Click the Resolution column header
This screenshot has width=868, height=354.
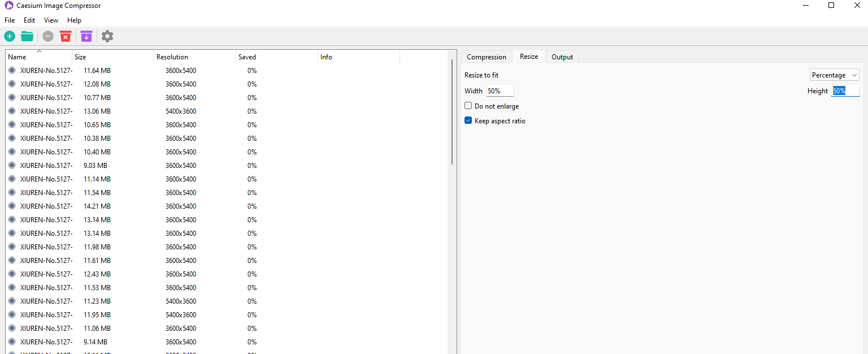(195, 57)
